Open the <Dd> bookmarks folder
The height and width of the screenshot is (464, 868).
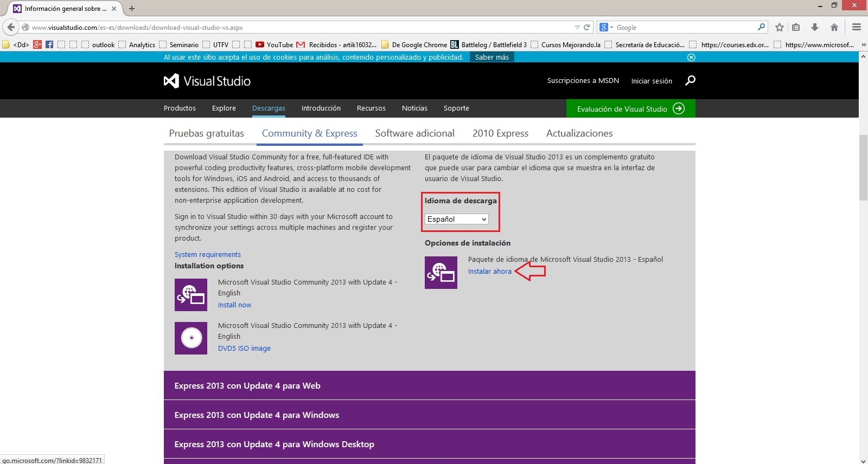click(x=16, y=44)
